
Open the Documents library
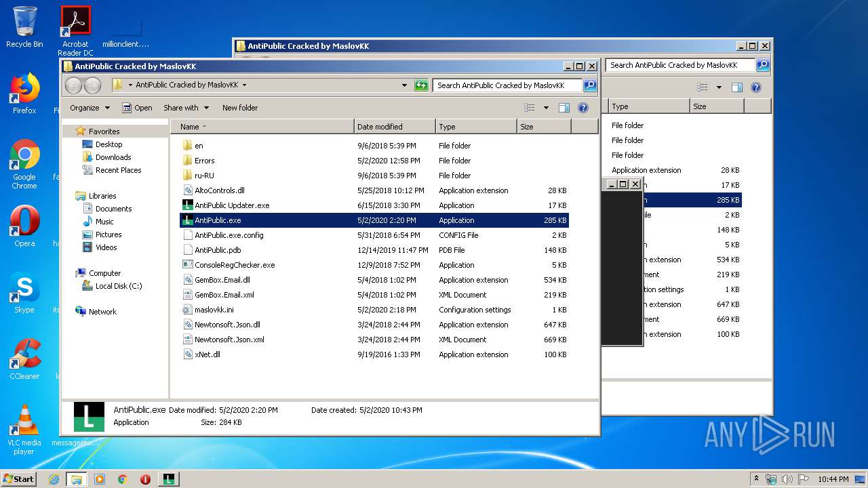coord(113,209)
